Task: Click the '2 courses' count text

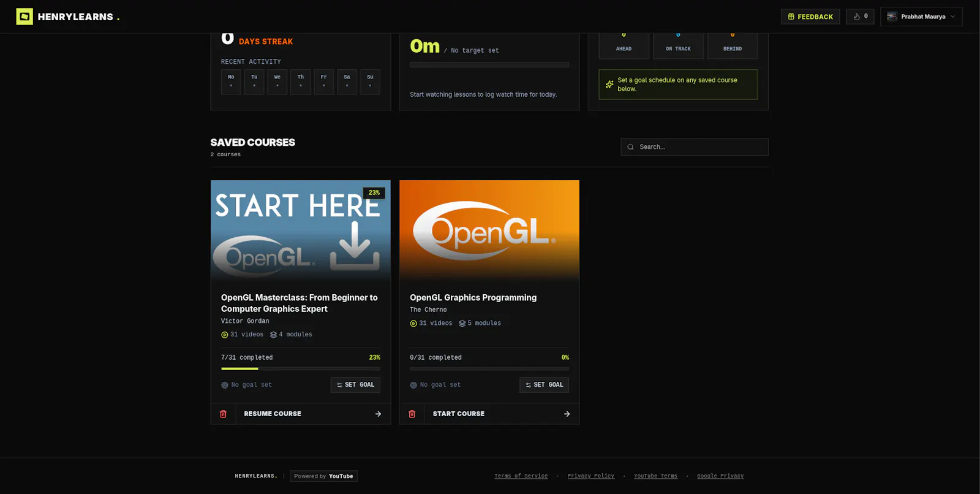Action: click(225, 154)
